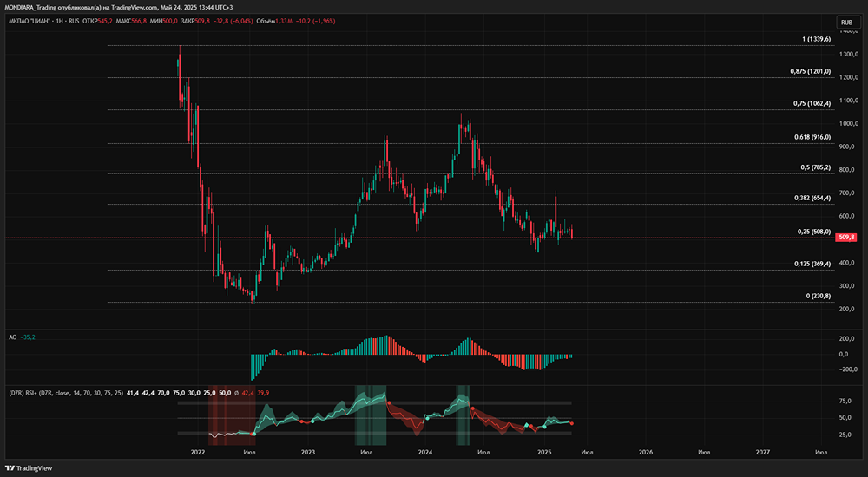The height and width of the screenshot is (477, 868).
Task: Click 700,0 on the price axis
Action: [849, 193]
